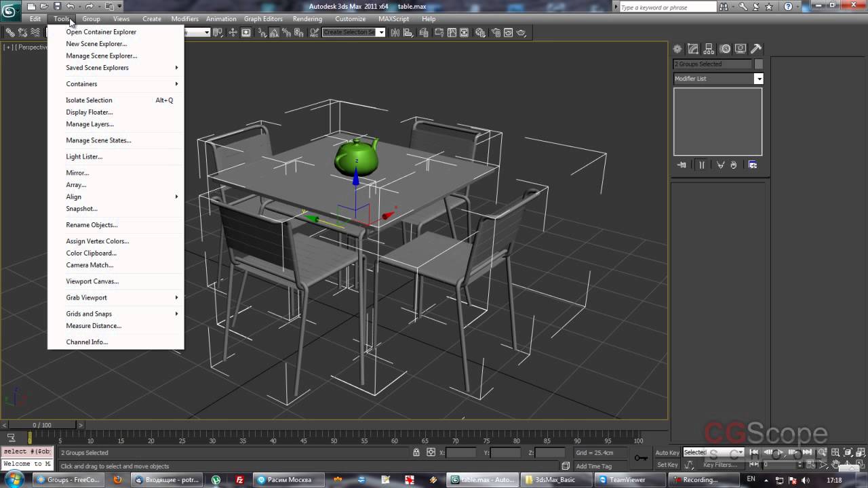Click the Key Filters... button
This screenshot has width=868, height=488.
(x=719, y=465)
